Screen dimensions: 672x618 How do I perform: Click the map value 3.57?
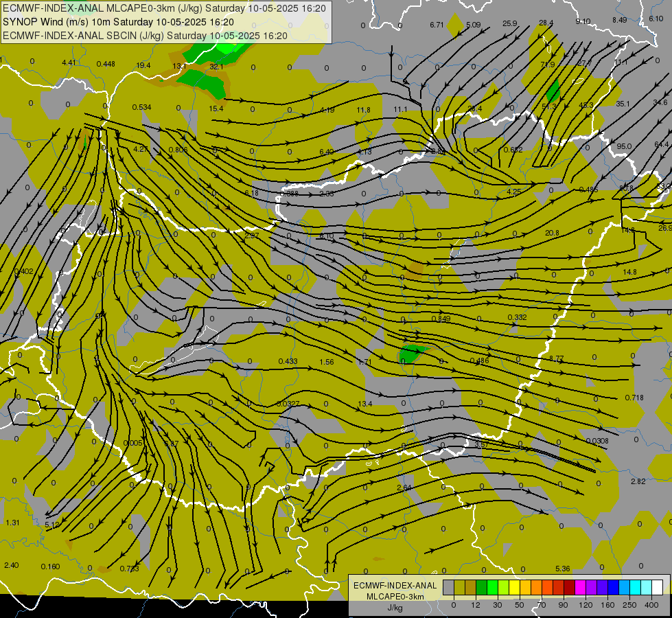[x=482, y=445]
